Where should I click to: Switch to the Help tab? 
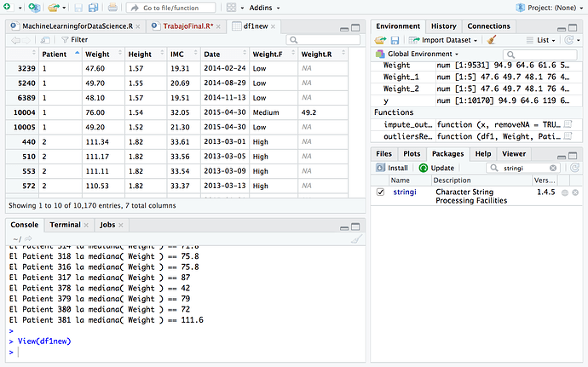coord(483,154)
